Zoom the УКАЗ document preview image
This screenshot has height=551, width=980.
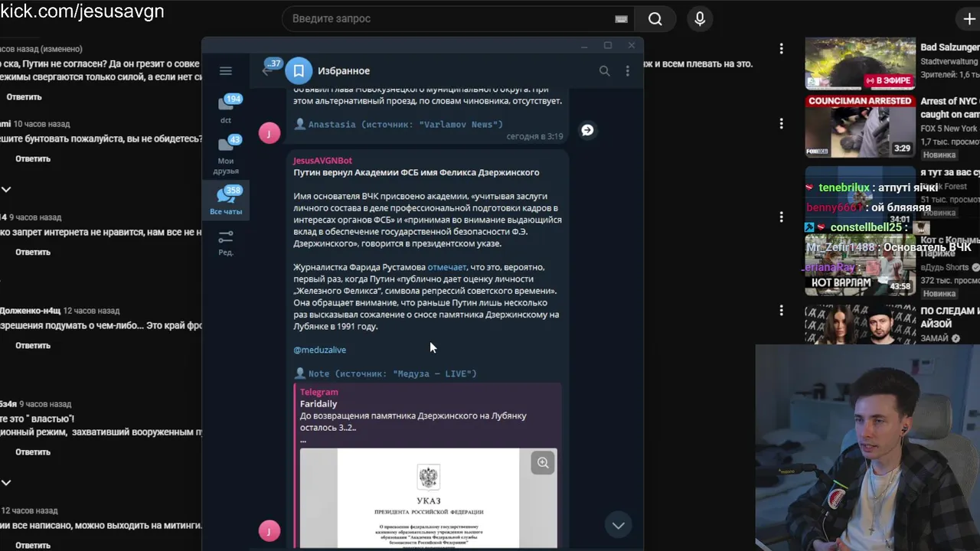[x=543, y=462]
